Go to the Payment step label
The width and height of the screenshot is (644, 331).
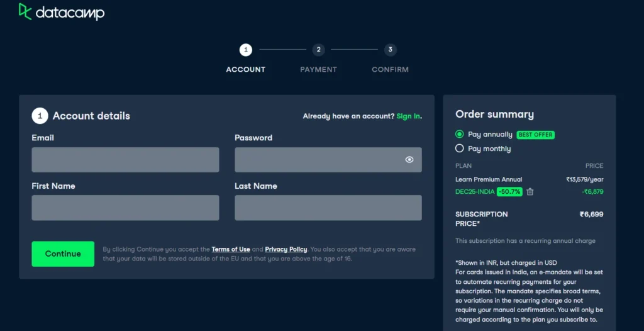pos(318,69)
